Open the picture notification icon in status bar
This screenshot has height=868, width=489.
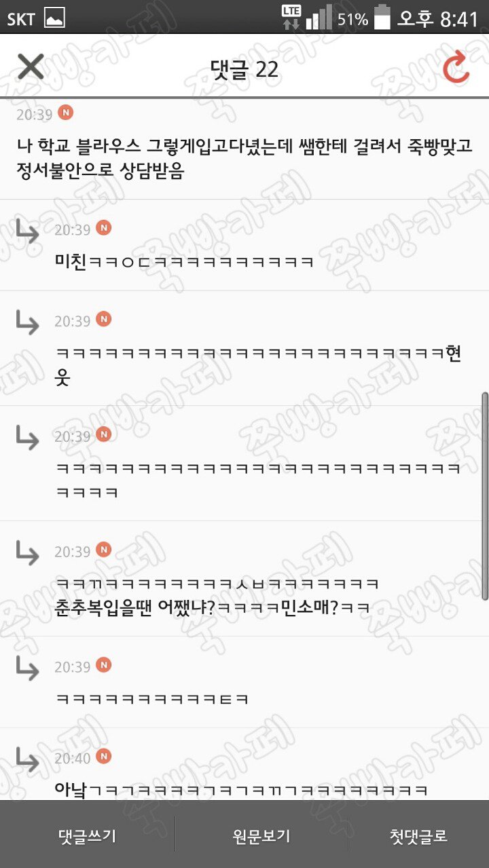coord(54,18)
